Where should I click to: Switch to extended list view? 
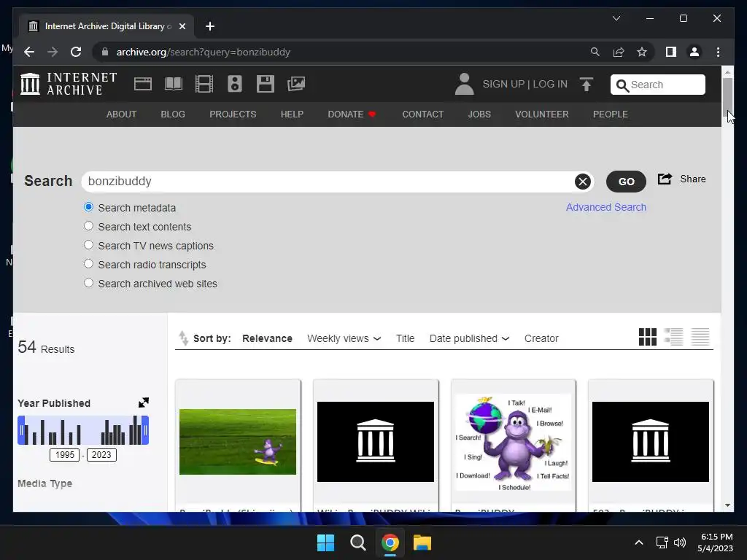tap(673, 337)
